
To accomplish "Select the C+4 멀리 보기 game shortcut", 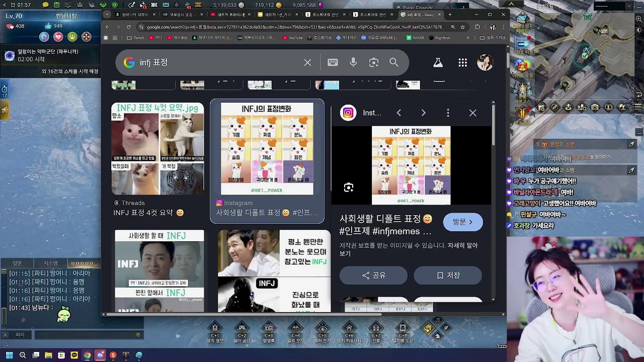I will (x=295, y=332).
